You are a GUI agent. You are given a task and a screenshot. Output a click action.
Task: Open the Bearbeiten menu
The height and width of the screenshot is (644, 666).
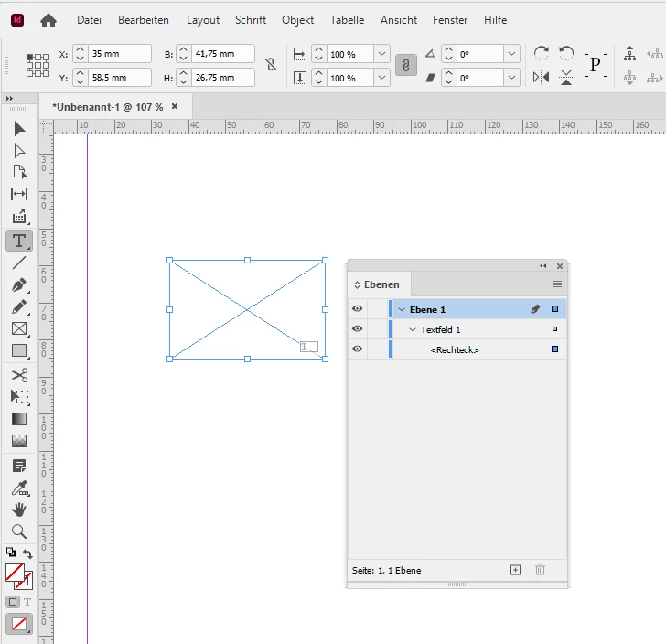pos(144,20)
